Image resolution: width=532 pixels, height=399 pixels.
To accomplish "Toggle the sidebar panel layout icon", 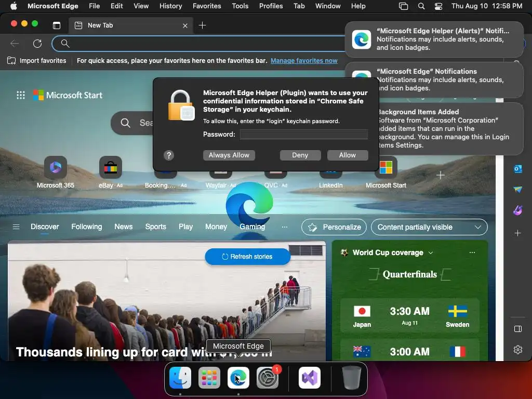I will (x=518, y=329).
